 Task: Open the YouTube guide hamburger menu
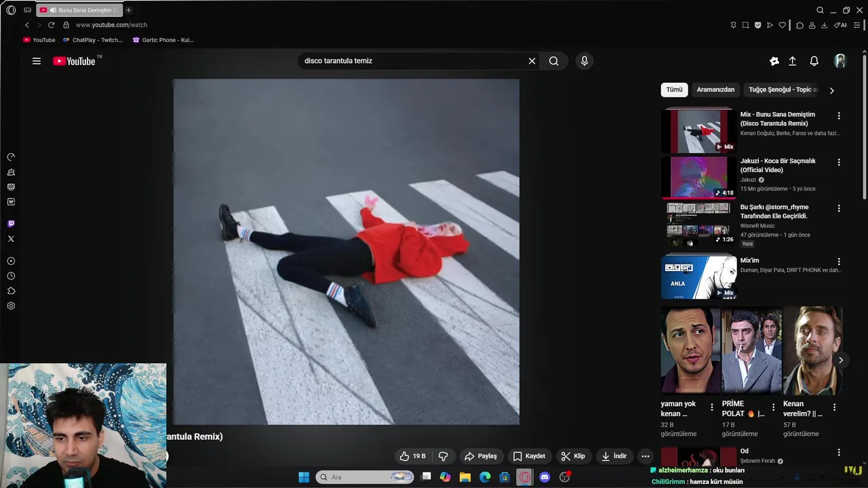click(x=37, y=61)
